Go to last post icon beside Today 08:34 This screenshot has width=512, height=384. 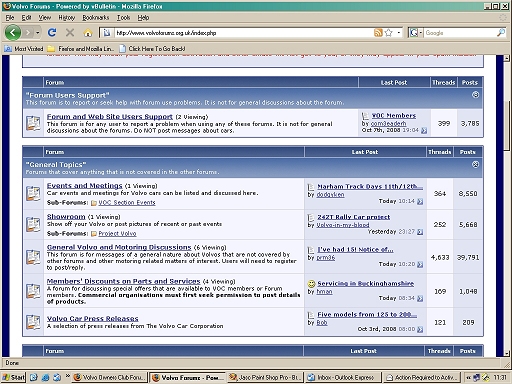coord(420,298)
